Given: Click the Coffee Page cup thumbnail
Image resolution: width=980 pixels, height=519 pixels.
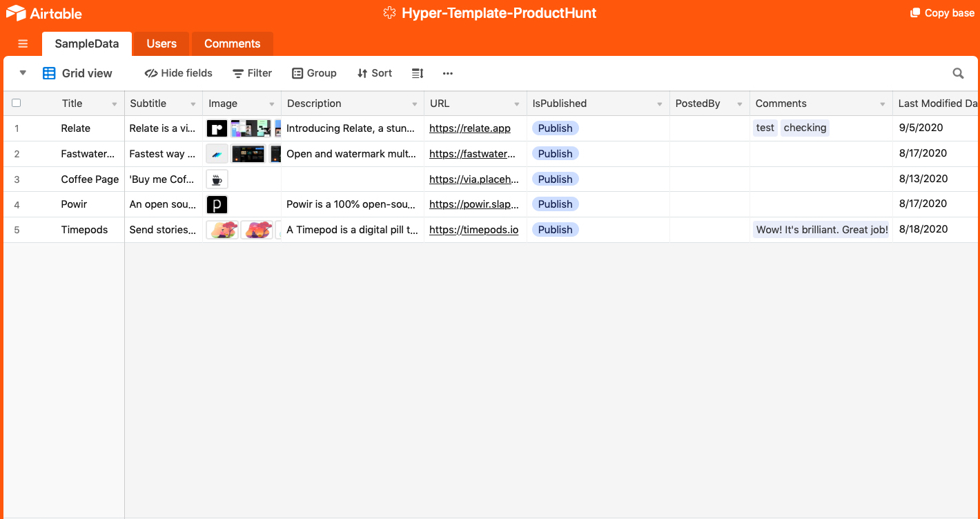Looking at the screenshot, I should (x=217, y=179).
